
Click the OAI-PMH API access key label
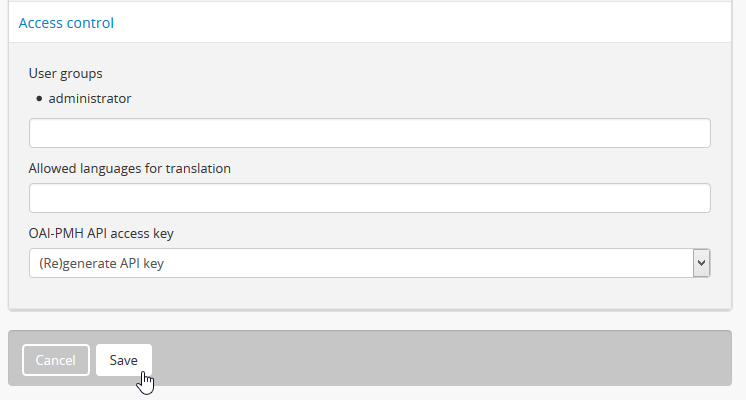(x=101, y=233)
